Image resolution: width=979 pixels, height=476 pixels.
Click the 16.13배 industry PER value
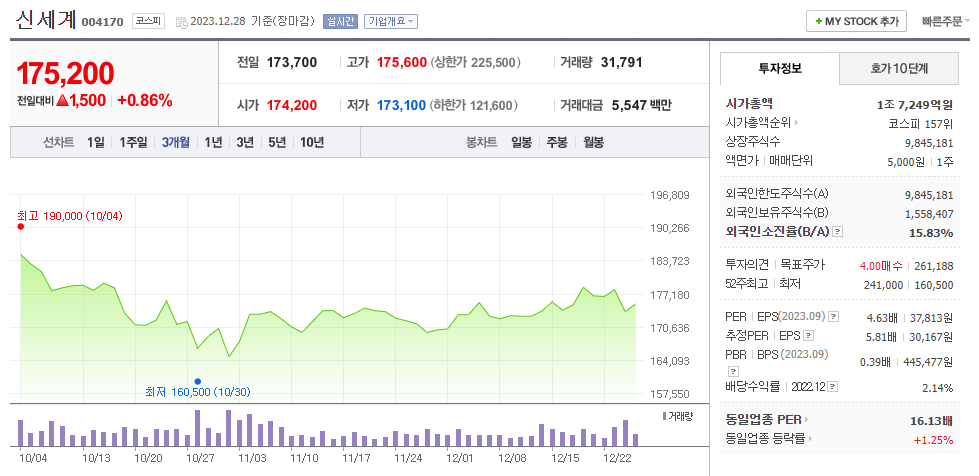point(932,421)
